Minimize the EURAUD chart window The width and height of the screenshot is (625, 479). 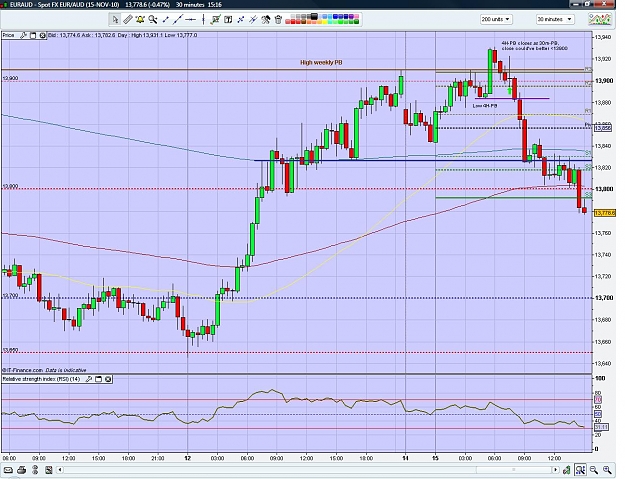pyautogui.click(x=576, y=4)
